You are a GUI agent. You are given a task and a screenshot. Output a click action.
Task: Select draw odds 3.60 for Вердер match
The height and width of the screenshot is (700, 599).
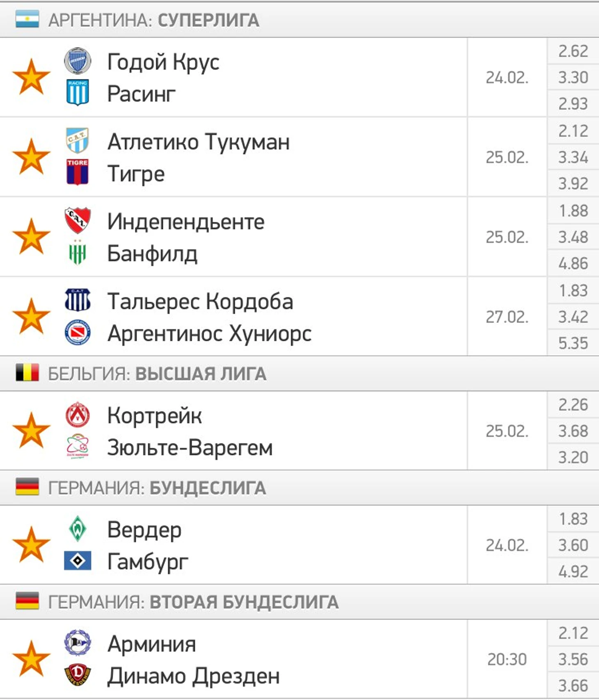point(573,545)
